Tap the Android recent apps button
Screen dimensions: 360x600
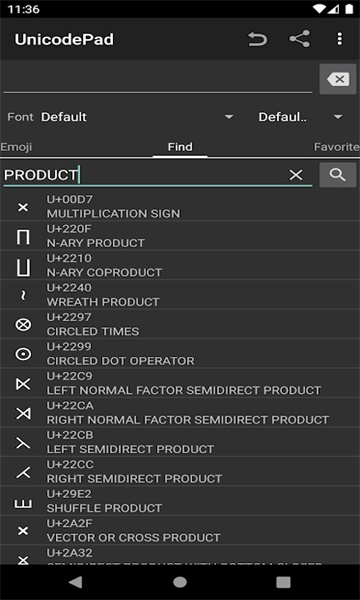(283, 582)
